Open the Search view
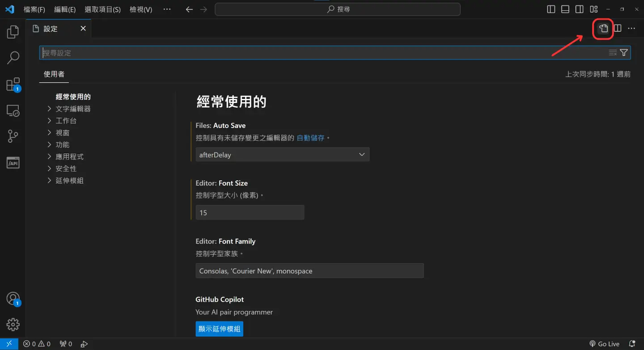 [13, 58]
